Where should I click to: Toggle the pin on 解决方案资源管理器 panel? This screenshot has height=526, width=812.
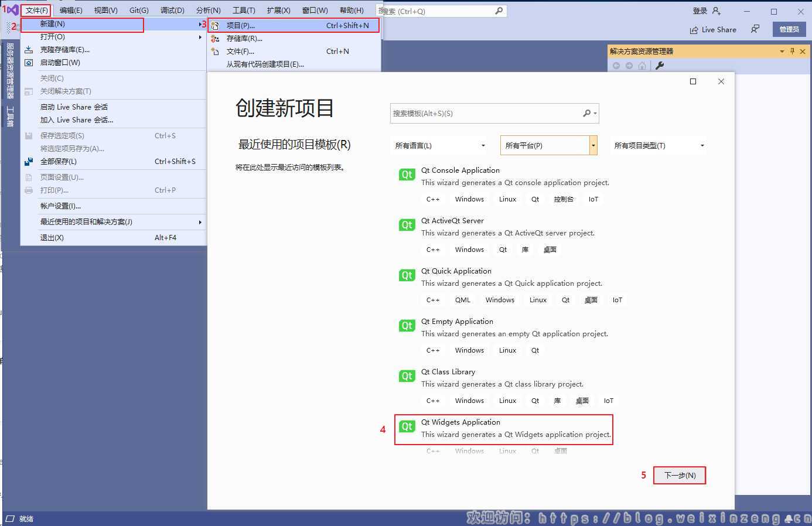[x=792, y=51]
